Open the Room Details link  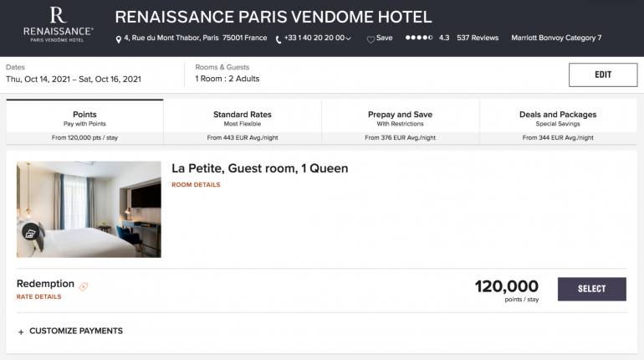point(196,185)
